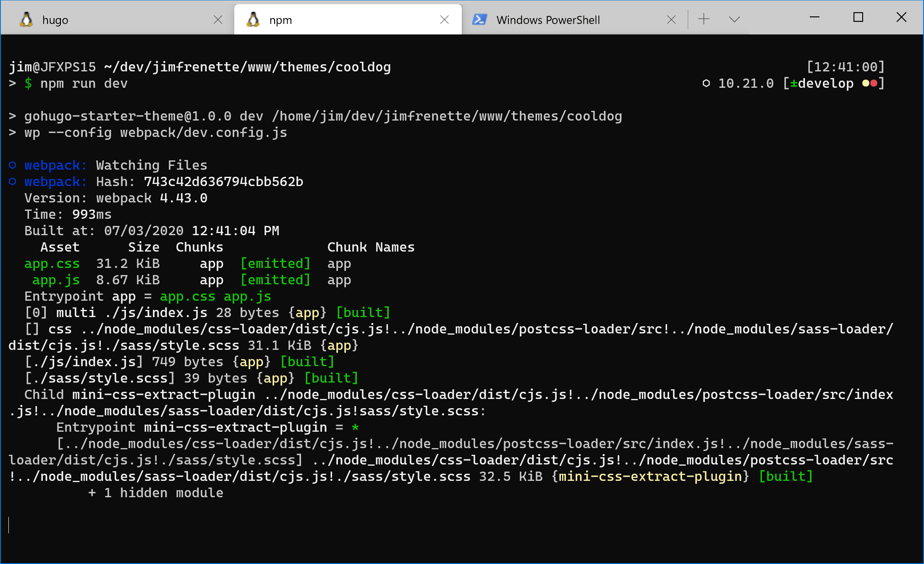Click '[./js/index.js] 749 bytes' line

(180, 362)
